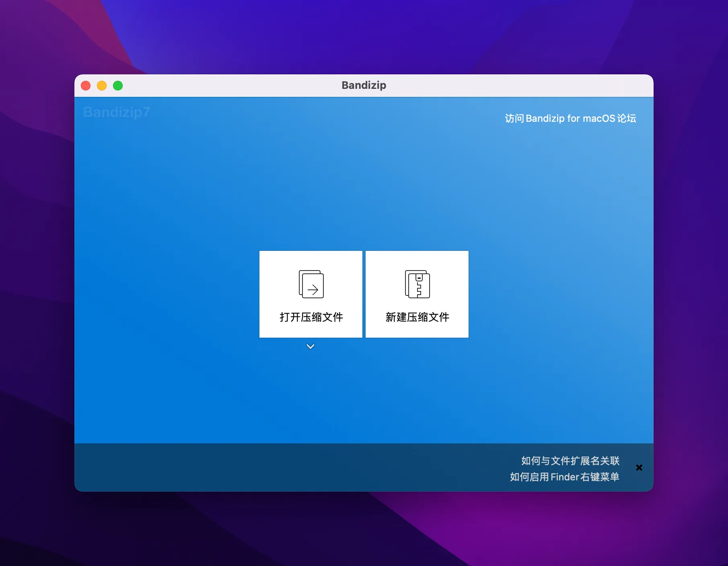Click the word Finder in the bottom help link
The width and height of the screenshot is (728, 566).
pos(565,477)
